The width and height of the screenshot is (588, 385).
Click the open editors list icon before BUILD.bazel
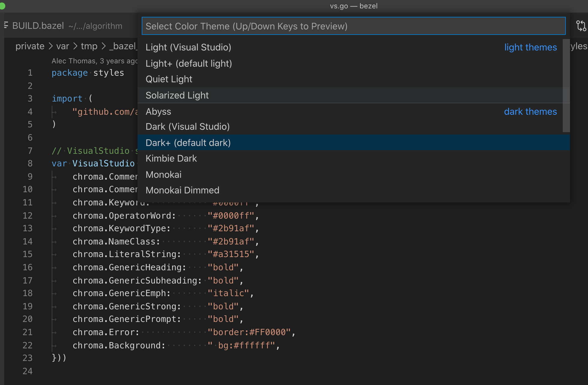[x=6, y=25]
